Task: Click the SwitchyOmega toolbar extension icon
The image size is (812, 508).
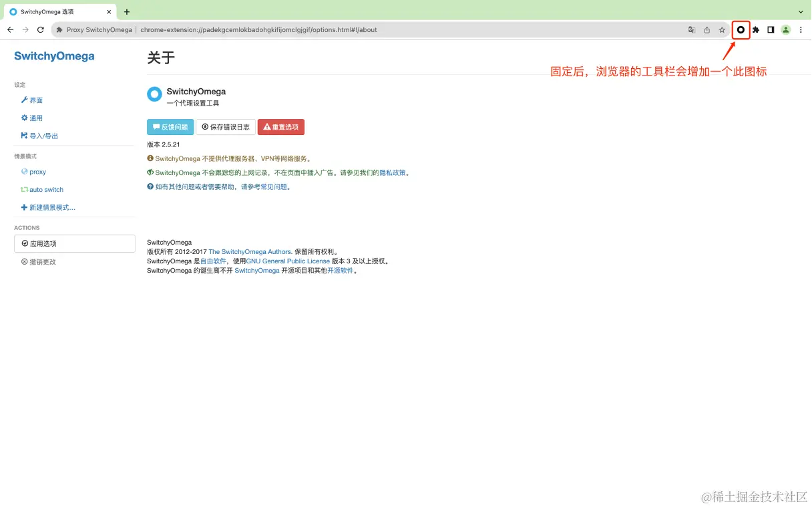Action: 741,29
